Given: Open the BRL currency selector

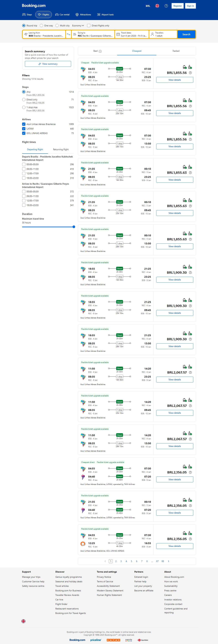Looking at the screenshot, I should coord(148,6).
